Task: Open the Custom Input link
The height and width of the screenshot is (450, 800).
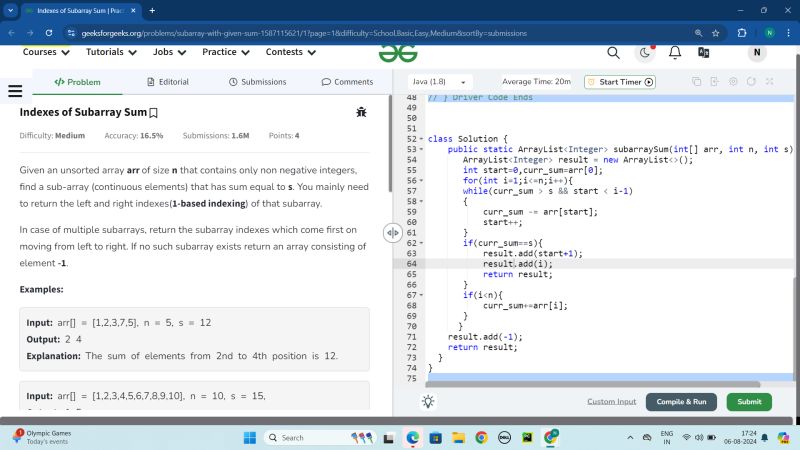Action: coord(611,402)
